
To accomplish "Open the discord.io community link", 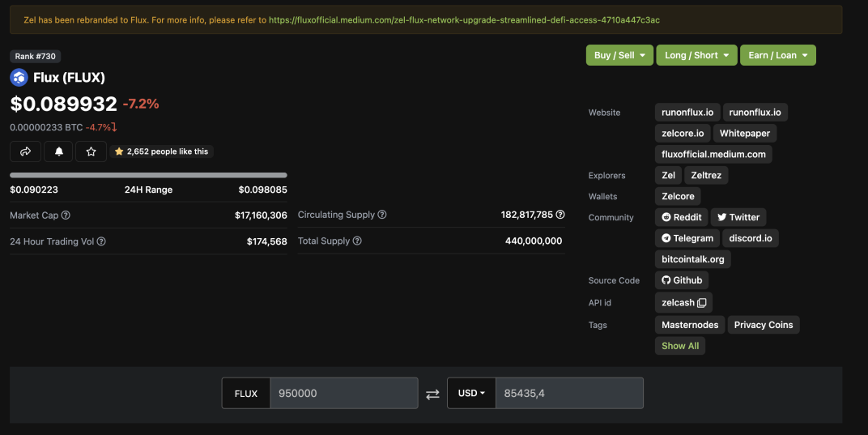I will click(x=750, y=238).
